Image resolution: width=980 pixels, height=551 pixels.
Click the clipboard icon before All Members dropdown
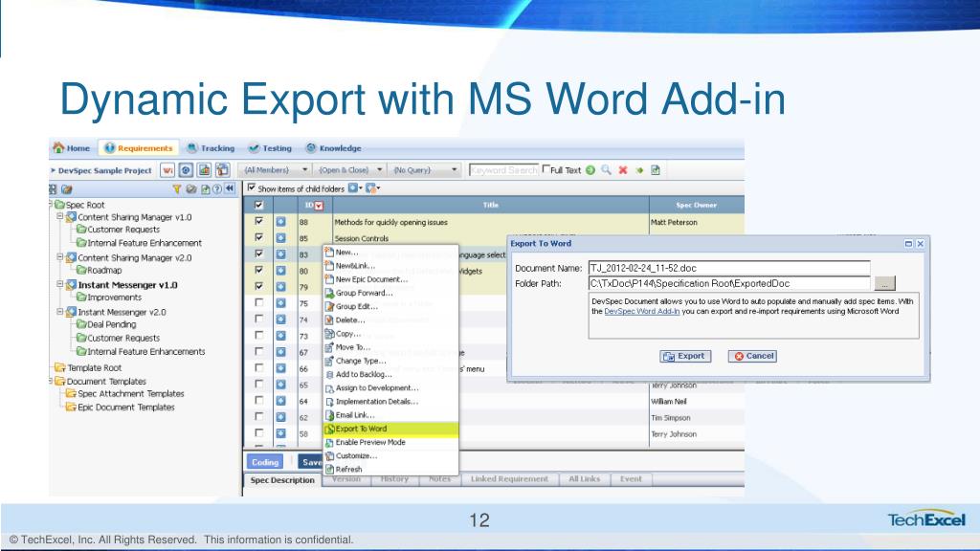(x=222, y=170)
